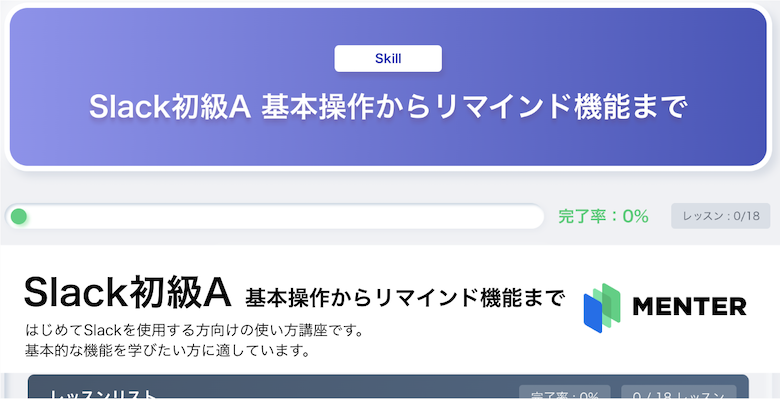
Task: Click the green 完了率：0% text
Action: coord(603,216)
